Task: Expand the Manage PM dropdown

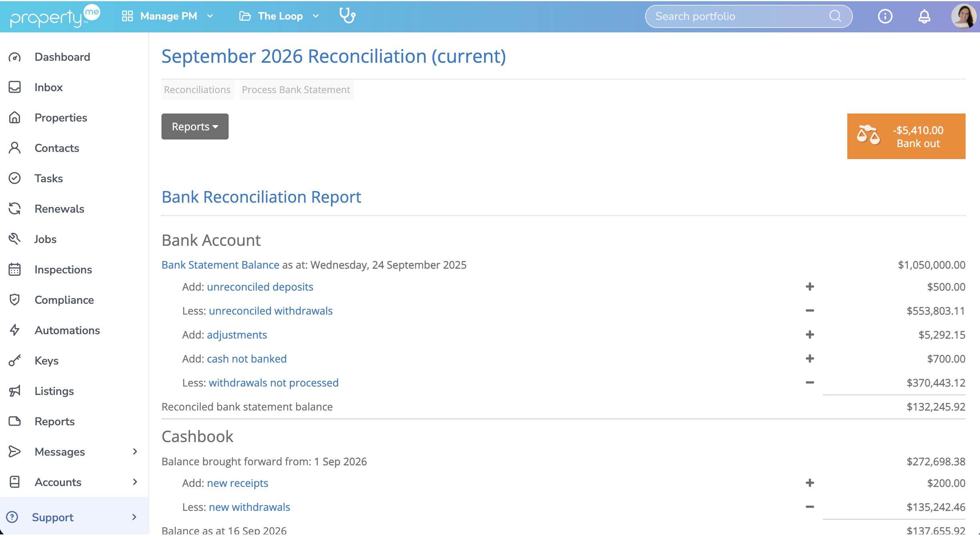Action: point(167,16)
